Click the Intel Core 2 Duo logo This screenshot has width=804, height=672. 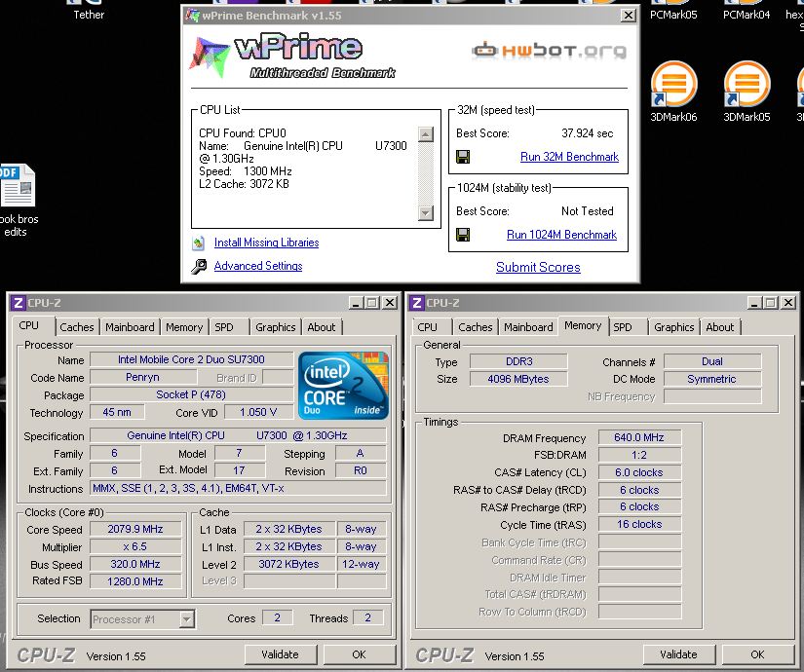[344, 386]
